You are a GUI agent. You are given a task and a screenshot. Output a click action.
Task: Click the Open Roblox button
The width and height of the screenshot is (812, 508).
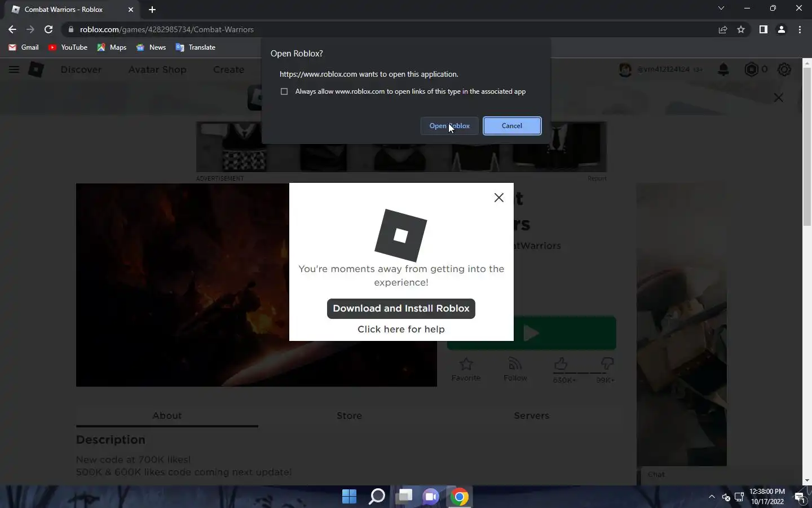449,126
